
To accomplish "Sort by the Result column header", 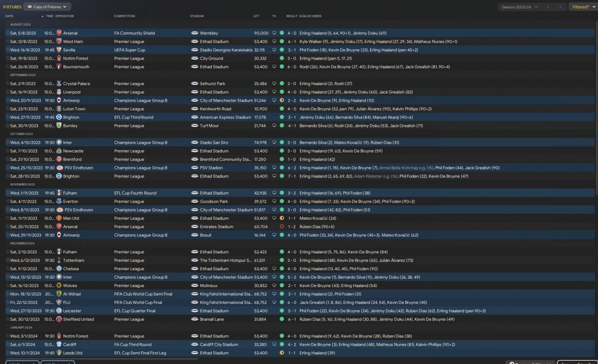I will tap(292, 16).
